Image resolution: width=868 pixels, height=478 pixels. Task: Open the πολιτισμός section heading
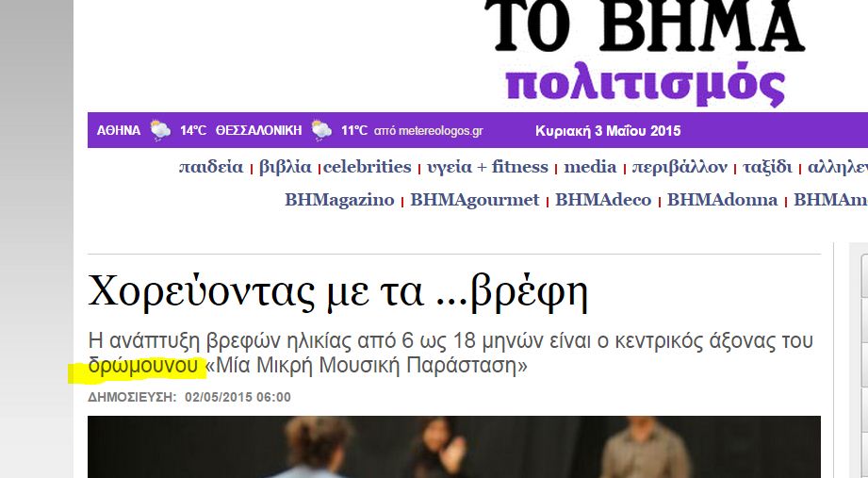(x=646, y=84)
